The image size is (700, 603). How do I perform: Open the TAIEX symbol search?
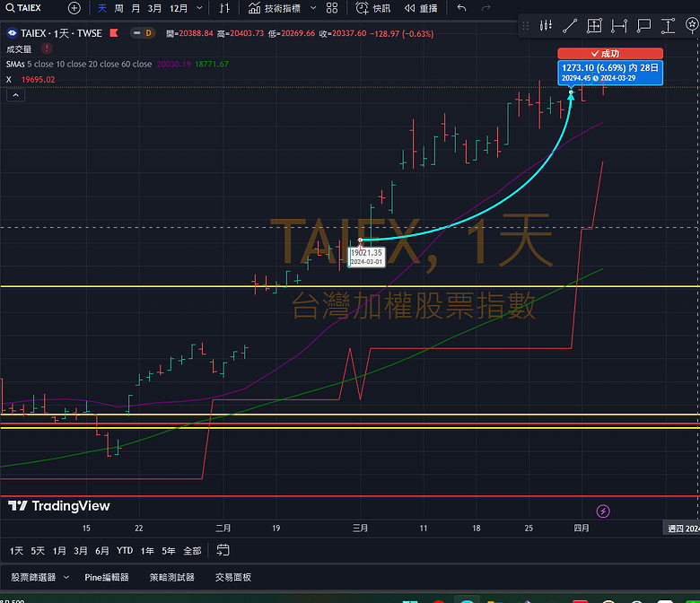[23, 8]
